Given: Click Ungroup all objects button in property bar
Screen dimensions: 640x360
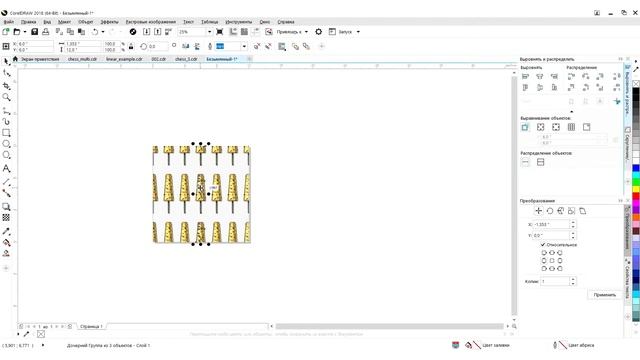Looking at the screenshot, I should [268, 47].
